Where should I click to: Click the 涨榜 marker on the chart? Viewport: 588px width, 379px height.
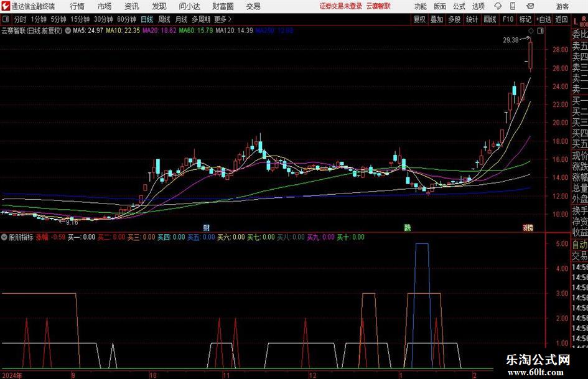point(528,227)
